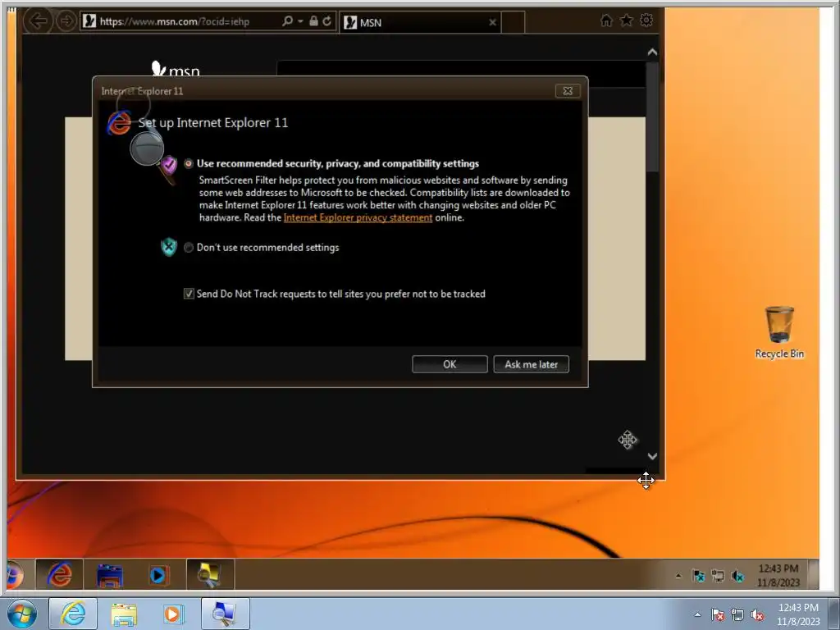The height and width of the screenshot is (630, 840).
Task: Click the page scrollbar up arrow
Action: [x=652, y=52]
